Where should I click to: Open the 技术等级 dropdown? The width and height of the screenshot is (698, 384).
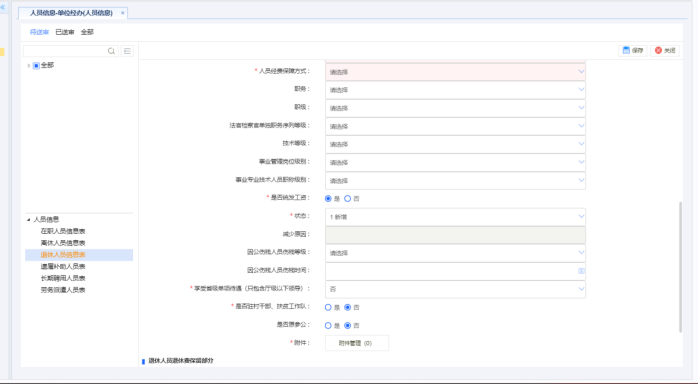coord(455,144)
